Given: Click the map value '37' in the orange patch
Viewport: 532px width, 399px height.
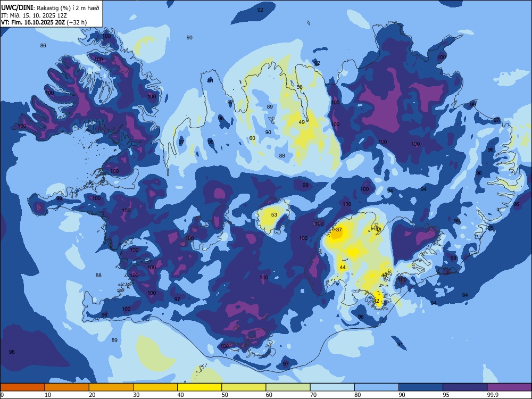Looking at the screenshot, I should pos(338,230).
